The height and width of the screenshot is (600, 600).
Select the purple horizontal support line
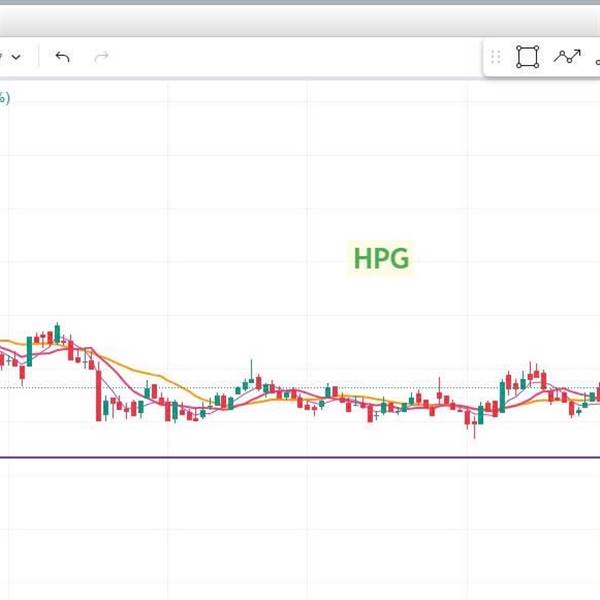(x=300, y=457)
